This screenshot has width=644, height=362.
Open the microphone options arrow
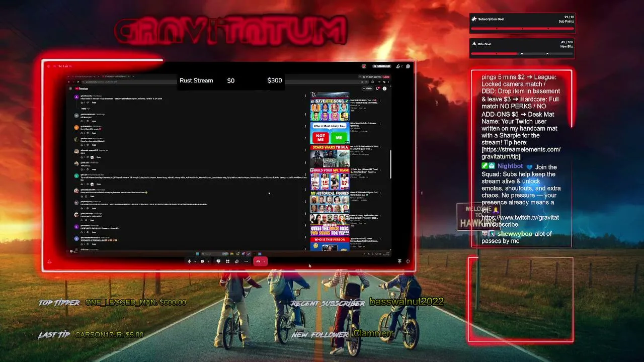195,261
